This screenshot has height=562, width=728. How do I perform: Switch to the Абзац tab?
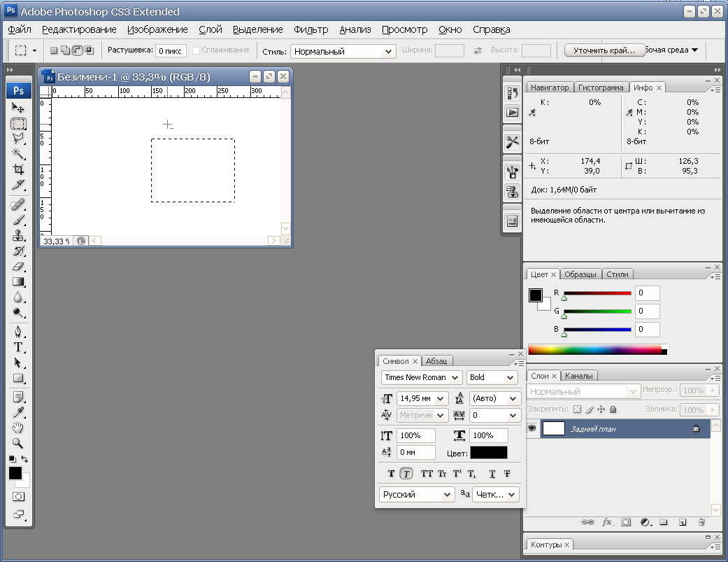436,361
